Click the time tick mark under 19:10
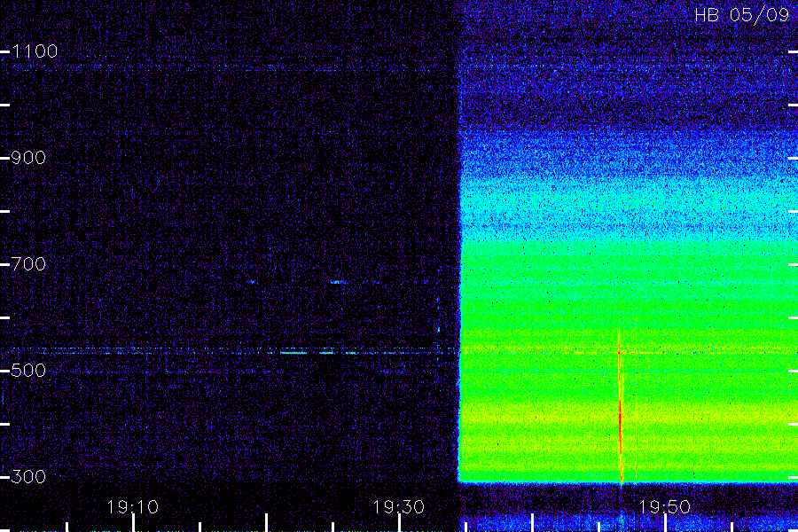Viewport: 798px width, 532px height. tap(133, 523)
